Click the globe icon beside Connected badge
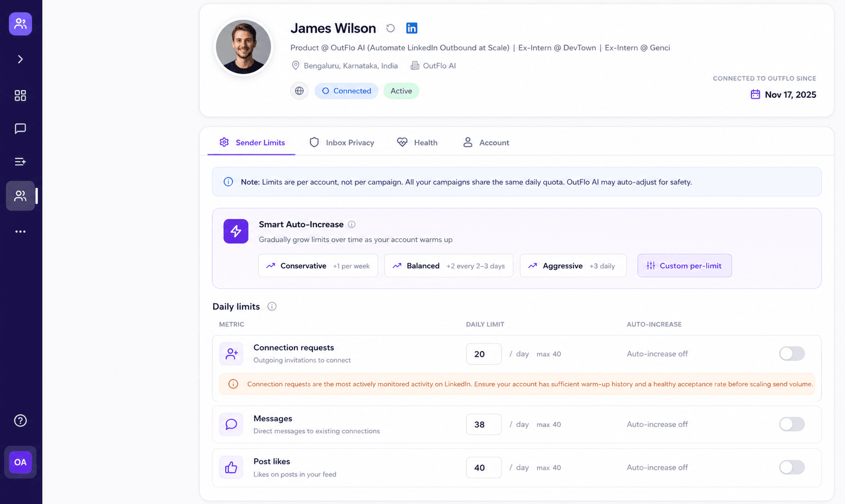 pyautogui.click(x=299, y=91)
